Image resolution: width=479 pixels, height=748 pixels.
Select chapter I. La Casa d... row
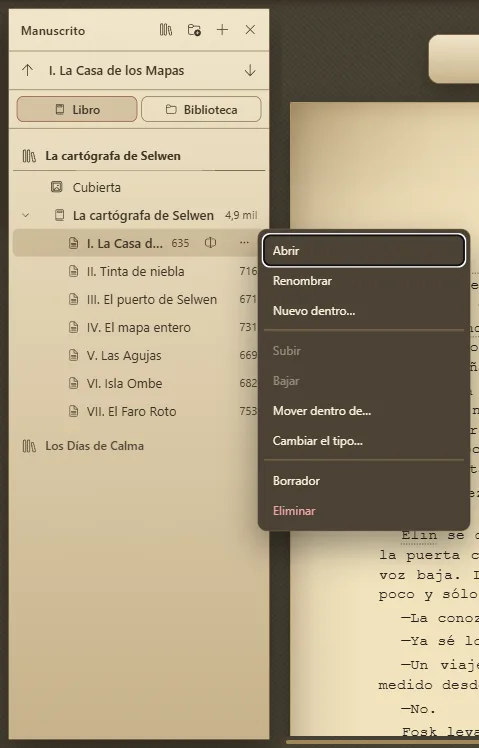point(136,243)
